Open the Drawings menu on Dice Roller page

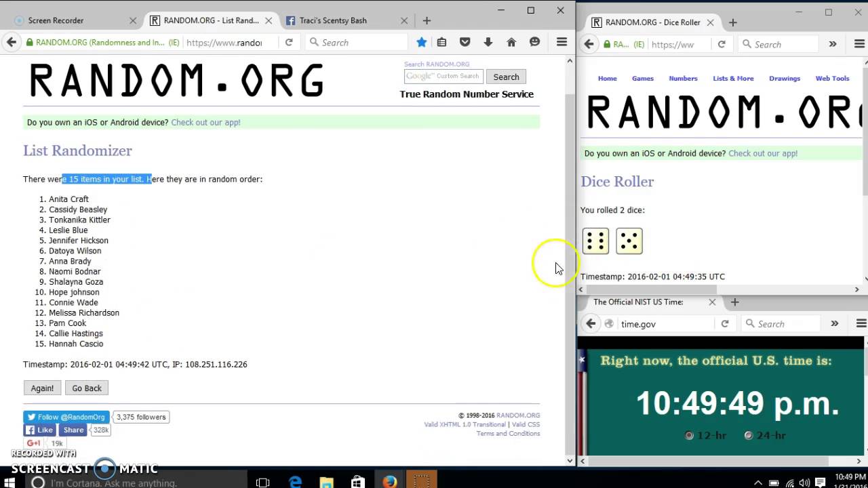785,79
